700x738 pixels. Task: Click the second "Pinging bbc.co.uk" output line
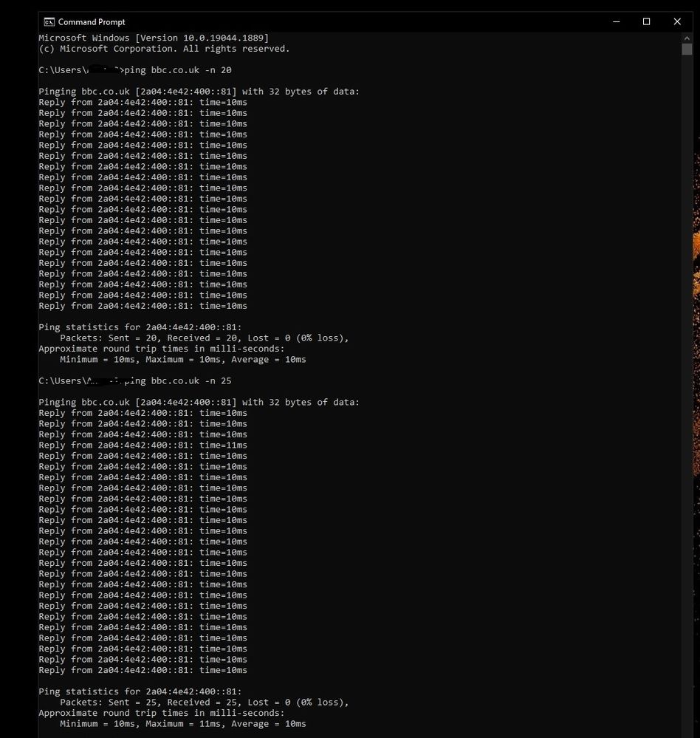199,403
